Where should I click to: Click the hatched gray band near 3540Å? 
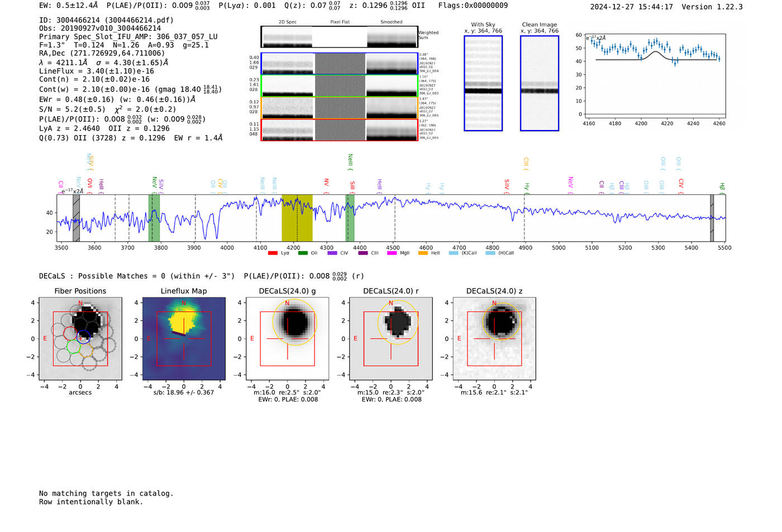coord(76,218)
